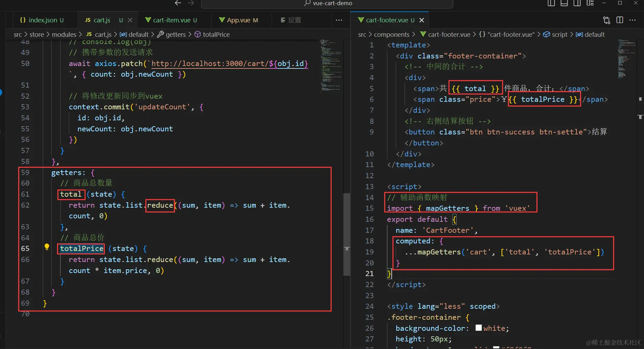Click 'store' breadcrumb segment
Image resolution: width=644 pixels, height=349 pixels.
37,34
